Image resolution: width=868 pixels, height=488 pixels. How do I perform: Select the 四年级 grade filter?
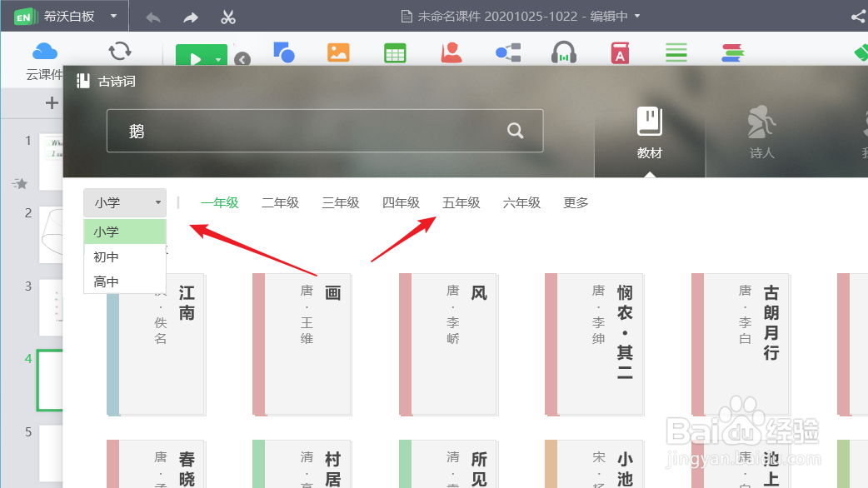coord(401,202)
